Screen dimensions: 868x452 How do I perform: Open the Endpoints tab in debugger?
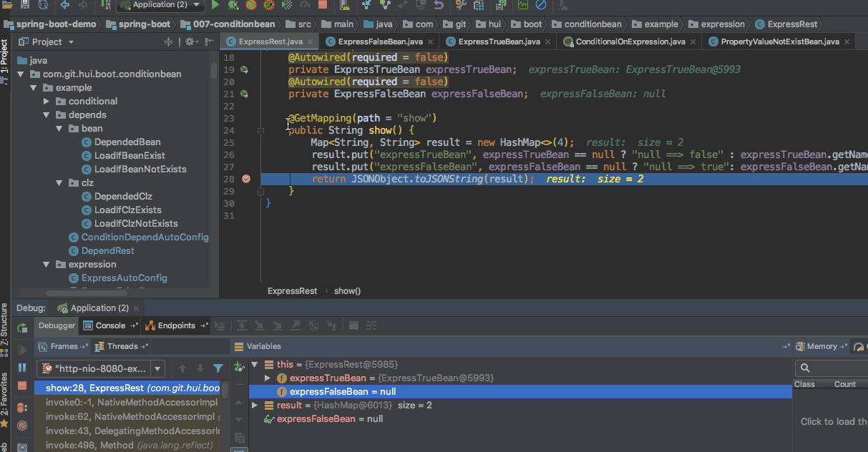click(176, 325)
